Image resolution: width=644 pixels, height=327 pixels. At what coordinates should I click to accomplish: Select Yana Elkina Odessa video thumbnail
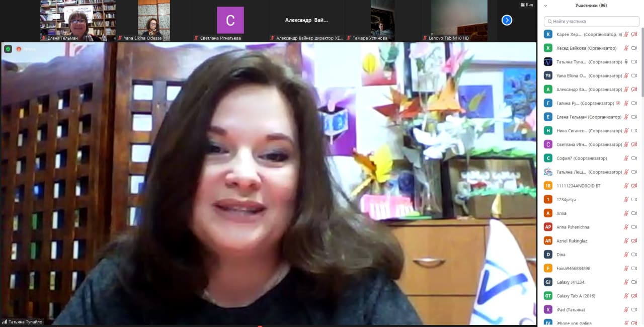point(153,20)
